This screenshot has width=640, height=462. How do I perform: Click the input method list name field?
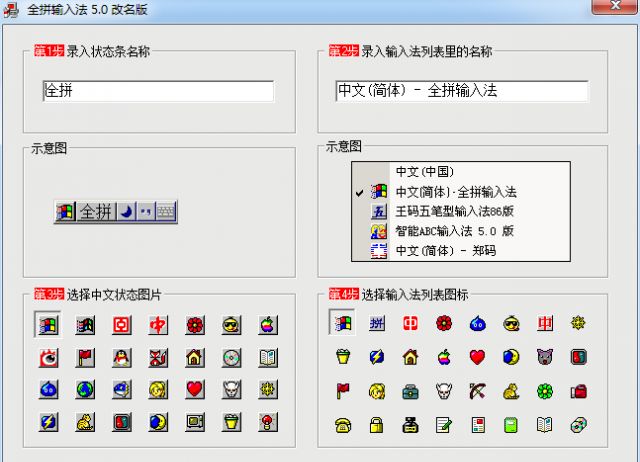[x=462, y=91]
